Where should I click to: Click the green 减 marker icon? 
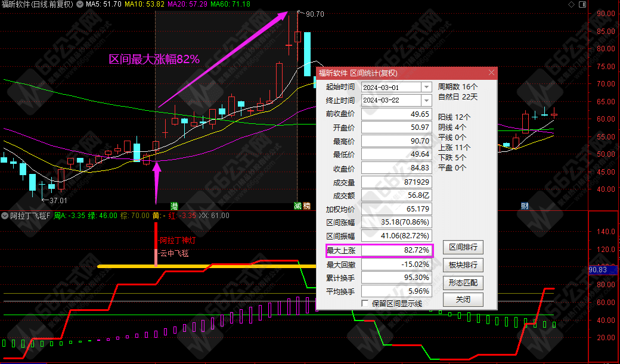pyautogui.click(x=297, y=206)
